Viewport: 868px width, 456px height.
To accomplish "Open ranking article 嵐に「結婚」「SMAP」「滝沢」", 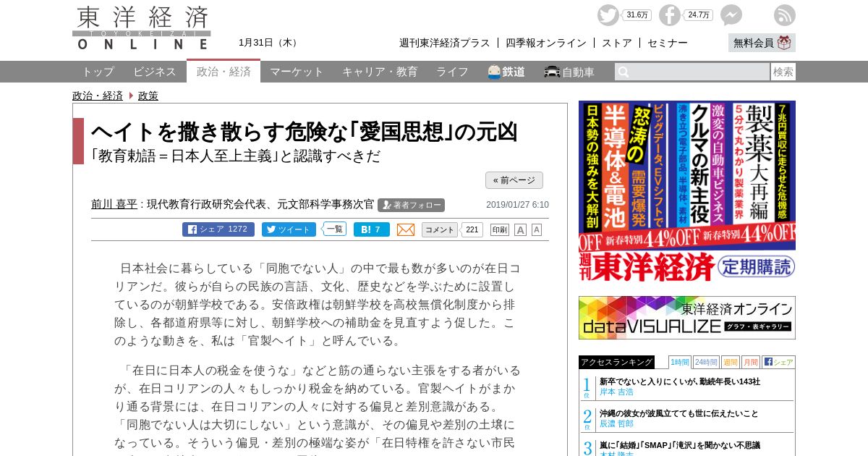I will [680, 445].
